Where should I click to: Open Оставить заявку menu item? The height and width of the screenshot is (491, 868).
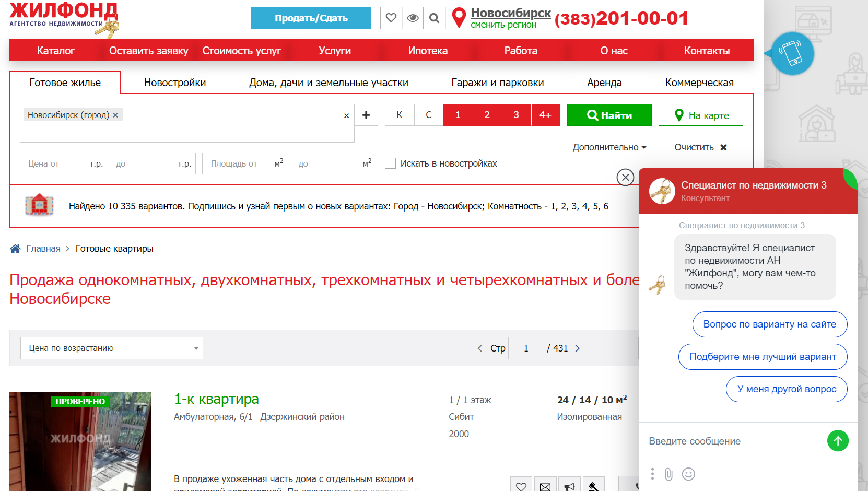point(148,51)
